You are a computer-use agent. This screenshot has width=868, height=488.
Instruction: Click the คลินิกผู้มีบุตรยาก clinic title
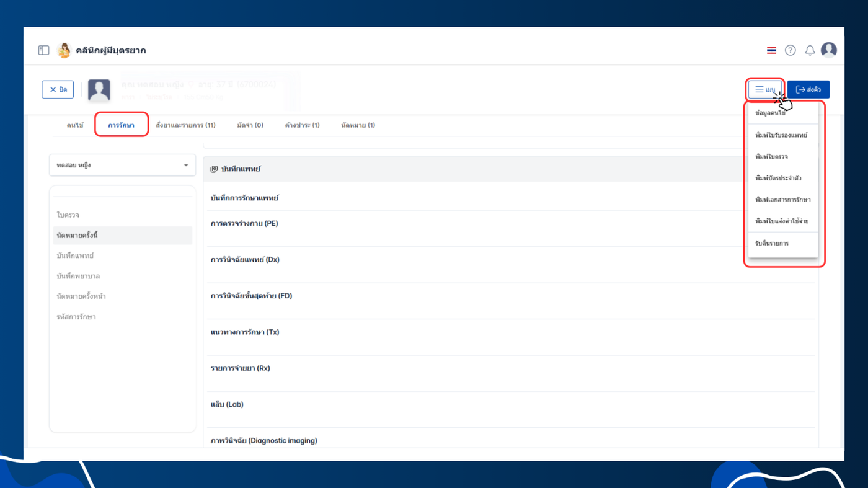[x=111, y=50]
